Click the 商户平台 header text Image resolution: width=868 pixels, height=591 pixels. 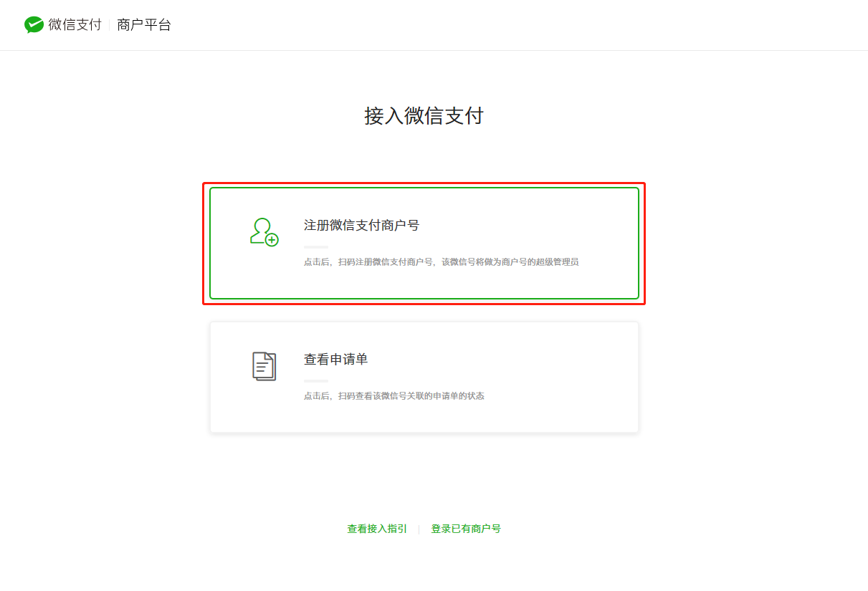[144, 25]
